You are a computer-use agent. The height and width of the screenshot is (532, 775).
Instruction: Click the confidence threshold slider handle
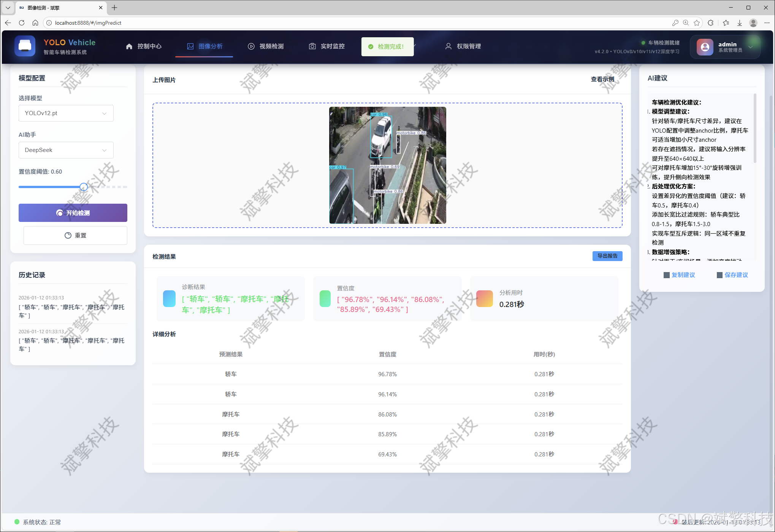tap(84, 187)
